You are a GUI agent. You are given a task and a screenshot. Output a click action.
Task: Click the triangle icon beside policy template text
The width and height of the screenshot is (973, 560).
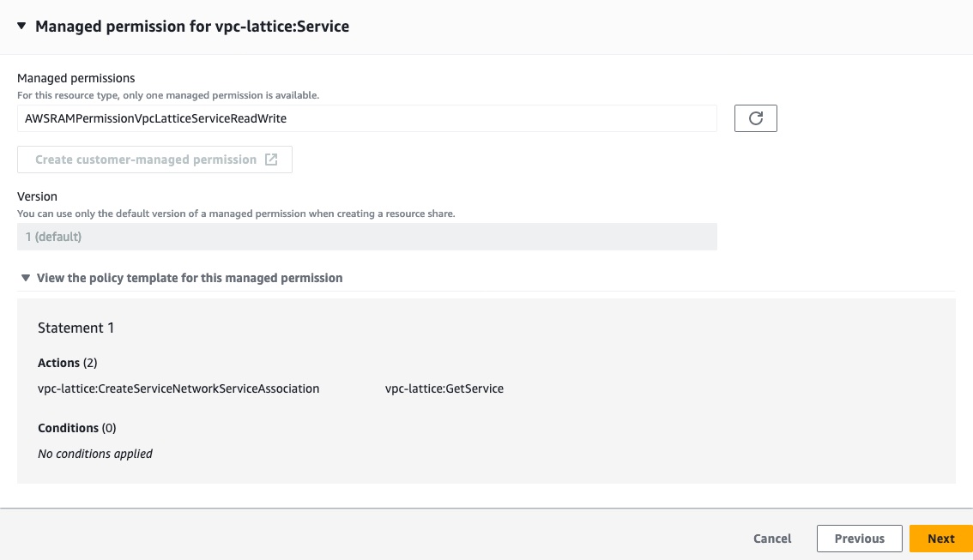tap(24, 277)
